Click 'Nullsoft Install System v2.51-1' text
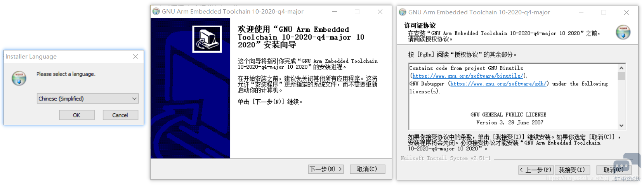Screen dimensions: 644x185 tap(446, 158)
